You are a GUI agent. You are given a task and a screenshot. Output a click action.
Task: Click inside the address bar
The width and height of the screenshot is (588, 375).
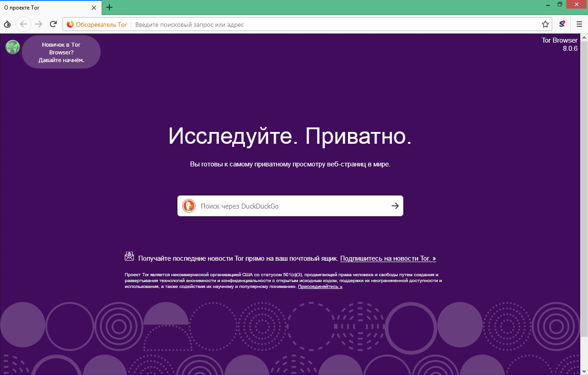272,24
